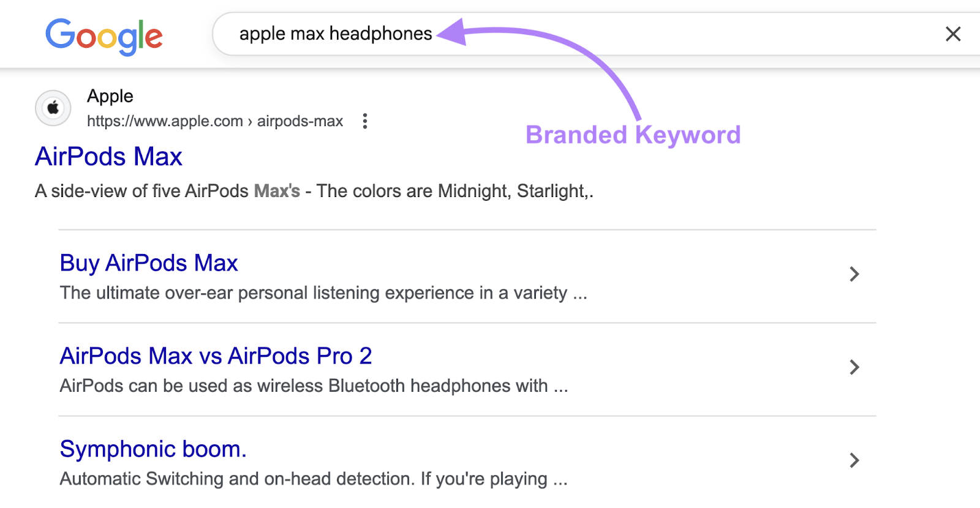Click the clear (X) icon in search bar
The image size is (980, 508).
click(x=953, y=34)
